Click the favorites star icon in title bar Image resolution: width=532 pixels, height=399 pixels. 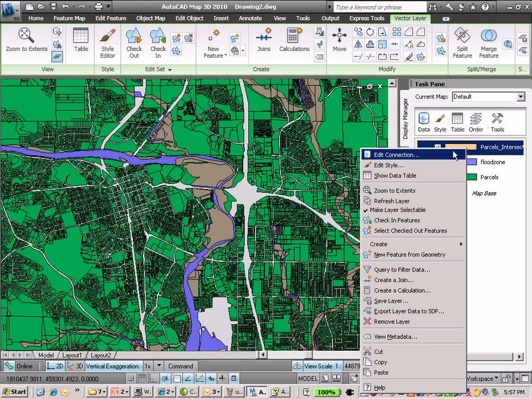[x=473, y=7]
